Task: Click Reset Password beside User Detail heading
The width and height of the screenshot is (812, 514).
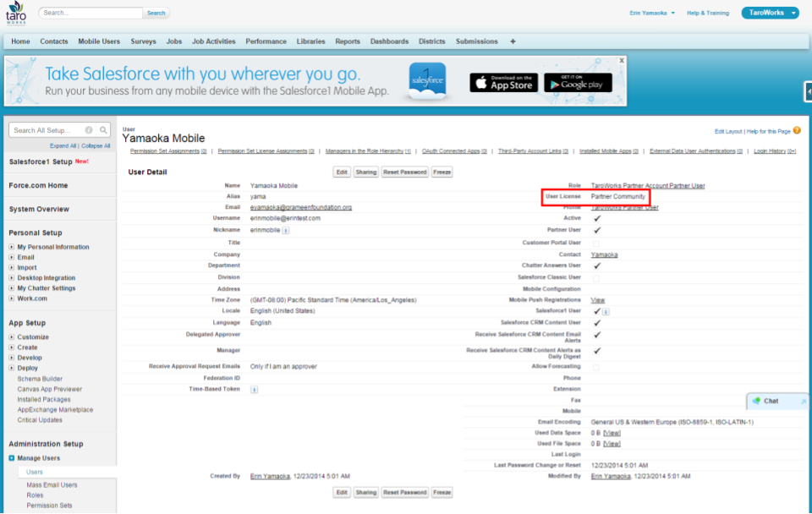Action: 405,172
